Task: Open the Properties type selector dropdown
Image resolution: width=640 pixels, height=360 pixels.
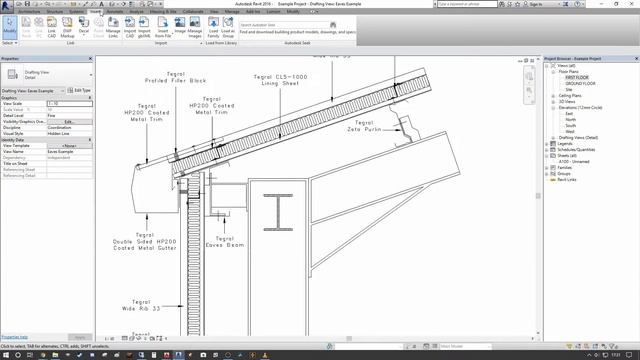Action: pyautogui.click(x=91, y=75)
